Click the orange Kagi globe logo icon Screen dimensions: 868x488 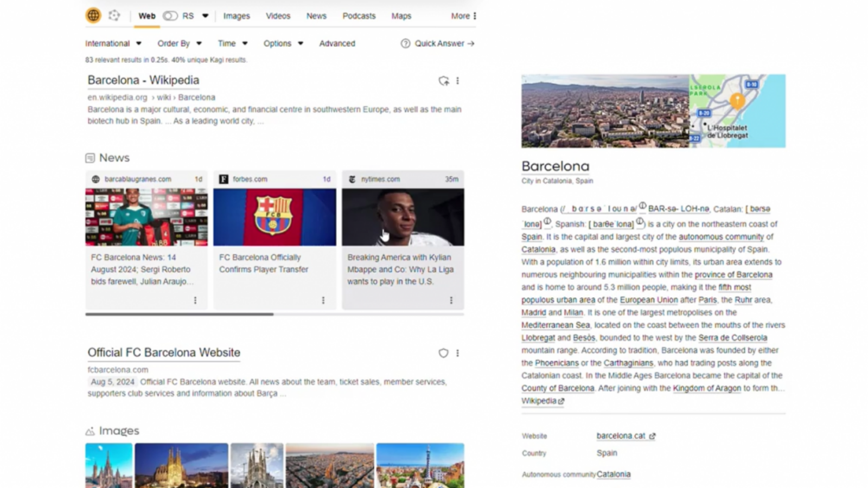tap(93, 15)
